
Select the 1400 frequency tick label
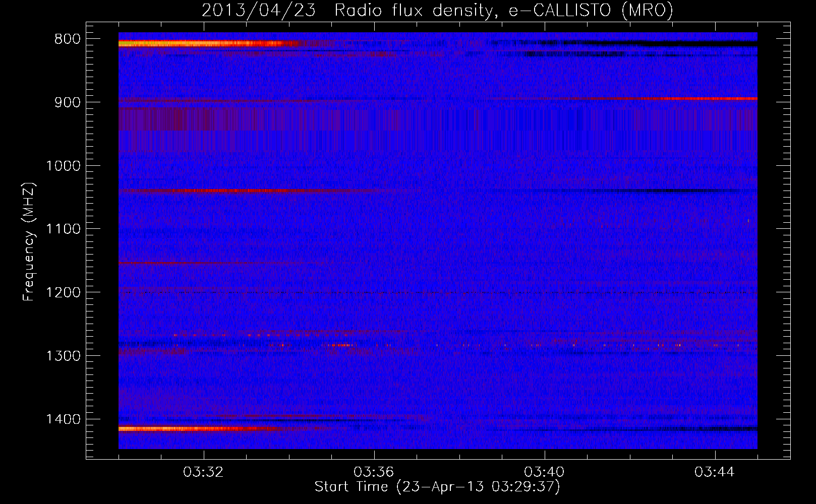pos(64,419)
